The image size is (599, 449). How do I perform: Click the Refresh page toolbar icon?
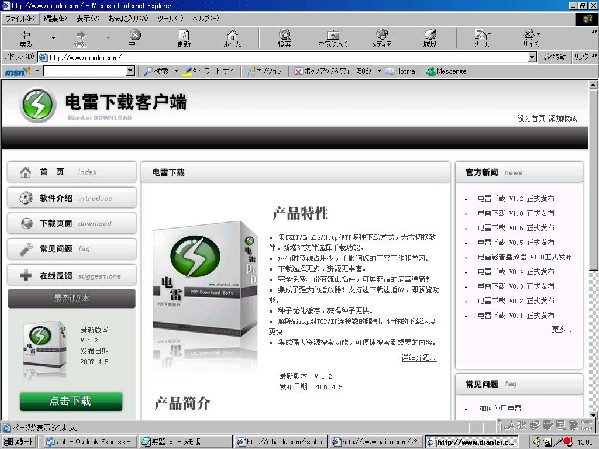(184, 38)
